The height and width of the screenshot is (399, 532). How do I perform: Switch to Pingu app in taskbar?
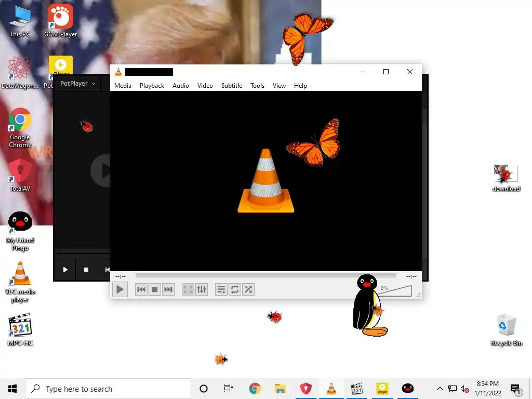pos(407,389)
